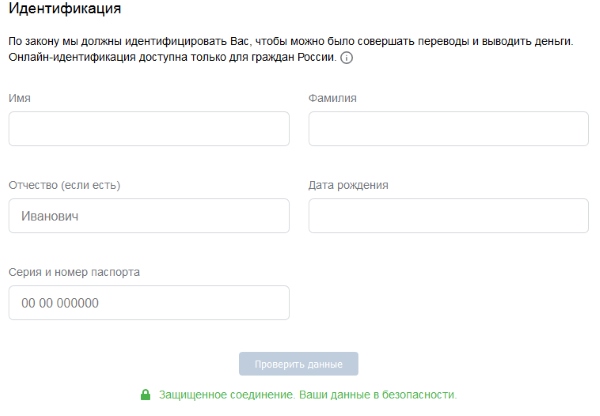Focus the Фамилия input field
600x416 pixels.
448,129
